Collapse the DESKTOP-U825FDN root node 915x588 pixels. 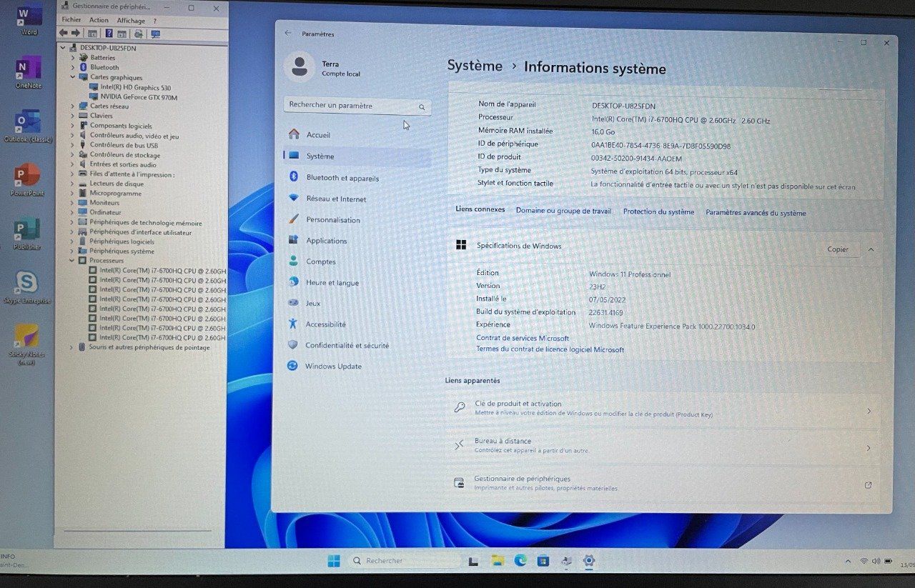pos(64,48)
